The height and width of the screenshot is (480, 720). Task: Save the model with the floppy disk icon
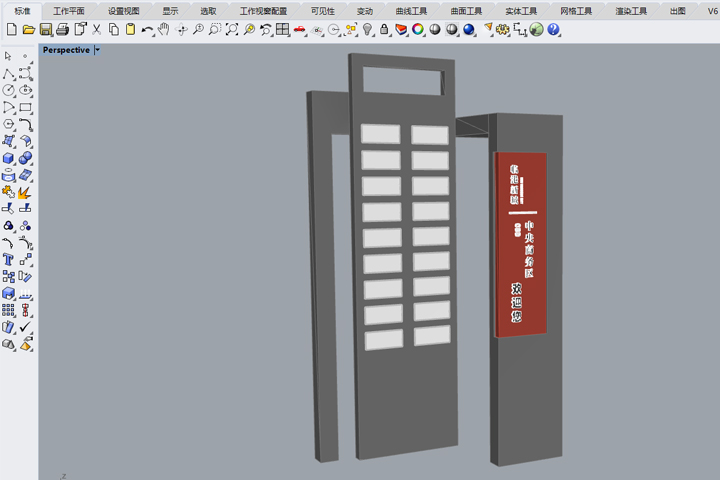45,30
